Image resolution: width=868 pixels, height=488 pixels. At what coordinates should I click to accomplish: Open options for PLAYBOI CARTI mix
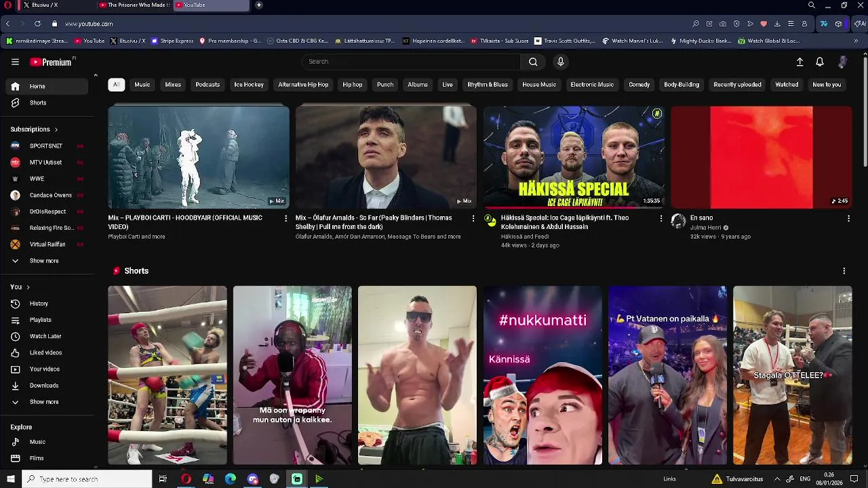pyautogui.click(x=285, y=218)
